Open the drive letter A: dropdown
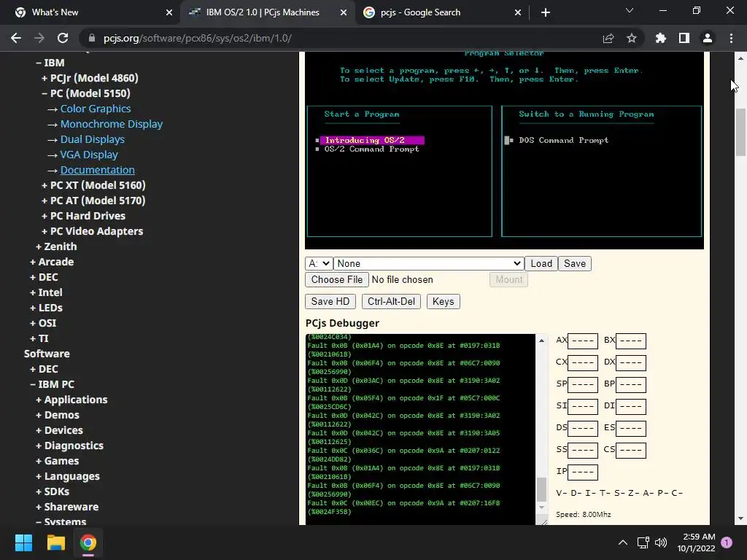747x560 pixels. (319, 263)
